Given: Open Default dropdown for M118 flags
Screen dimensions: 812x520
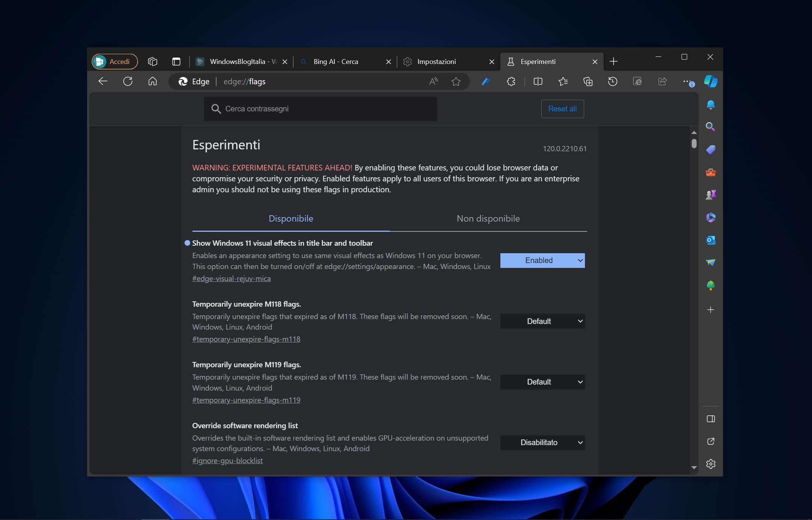Looking at the screenshot, I should click(x=542, y=321).
